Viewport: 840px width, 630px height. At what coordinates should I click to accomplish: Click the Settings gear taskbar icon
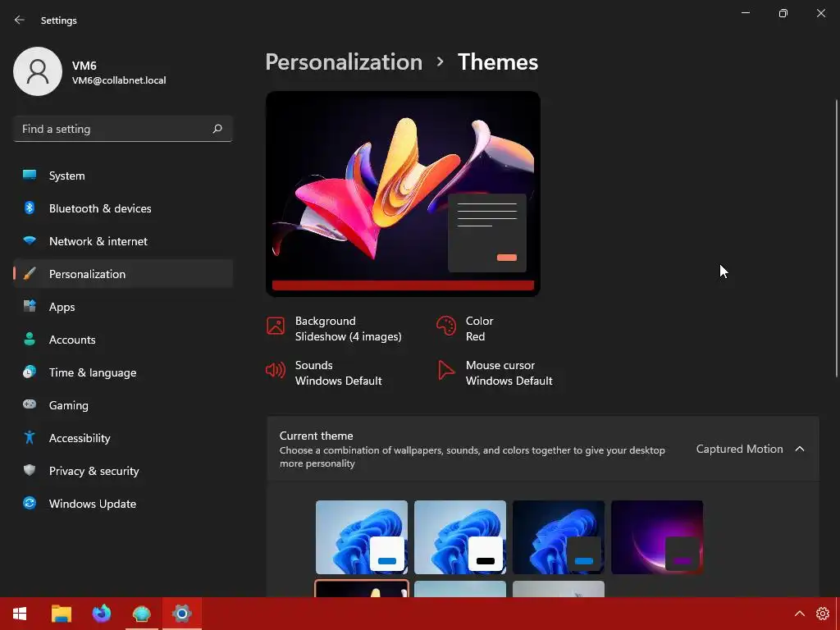point(181,614)
